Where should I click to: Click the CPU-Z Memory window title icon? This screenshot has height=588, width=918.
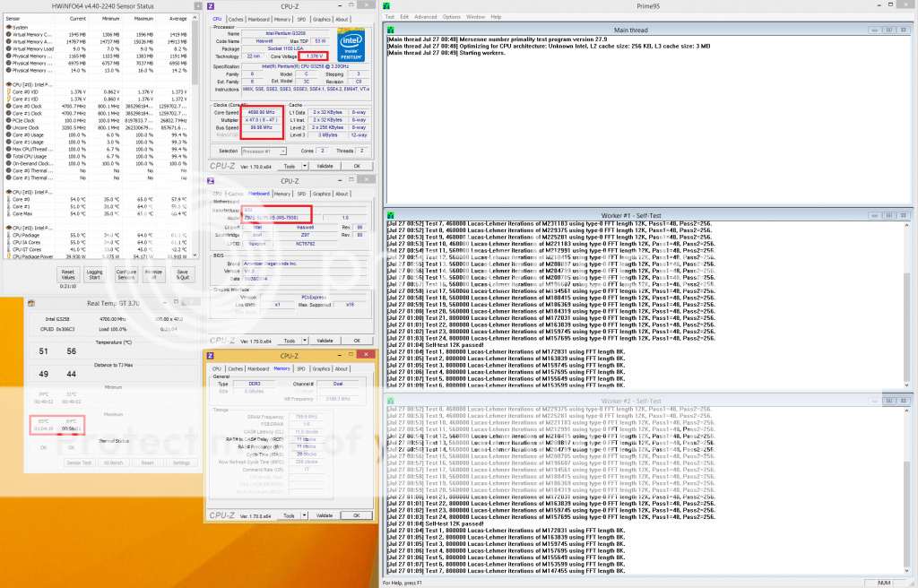pyautogui.click(x=212, y=357)
